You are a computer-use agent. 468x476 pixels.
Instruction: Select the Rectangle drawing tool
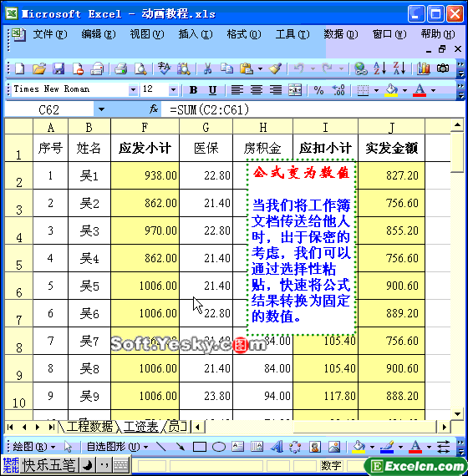click(200, 447)
